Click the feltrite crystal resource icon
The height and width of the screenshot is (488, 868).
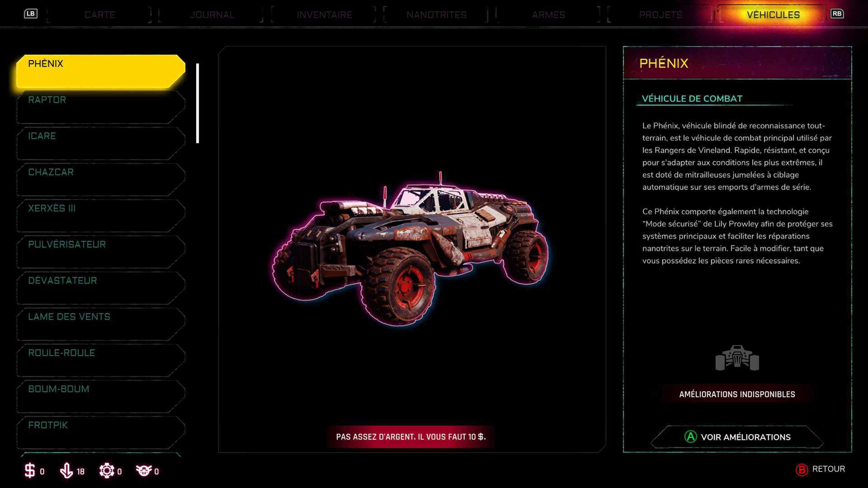click(x=66, y=471)
